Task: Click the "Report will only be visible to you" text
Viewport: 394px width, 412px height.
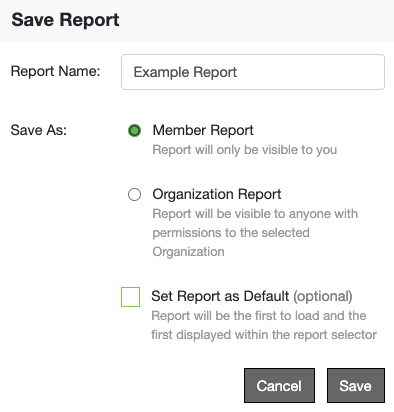Action: [x=245, y=150]
